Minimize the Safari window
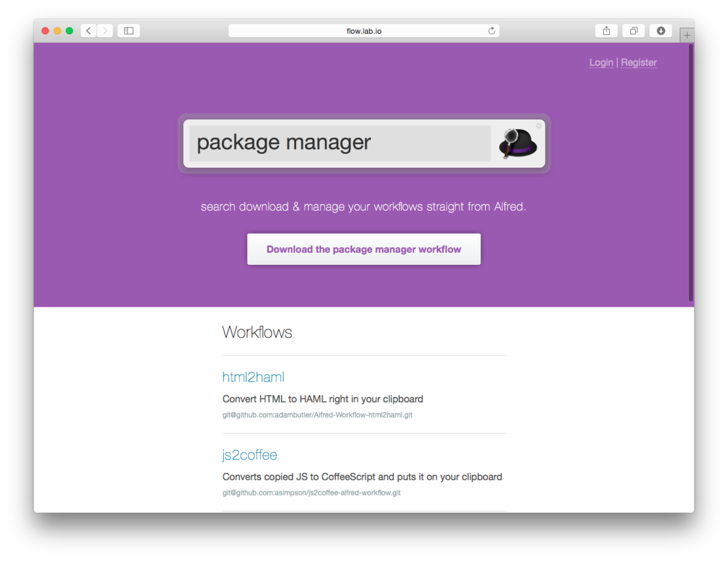This screenshot has width=728, height=561. coord(57,31)
